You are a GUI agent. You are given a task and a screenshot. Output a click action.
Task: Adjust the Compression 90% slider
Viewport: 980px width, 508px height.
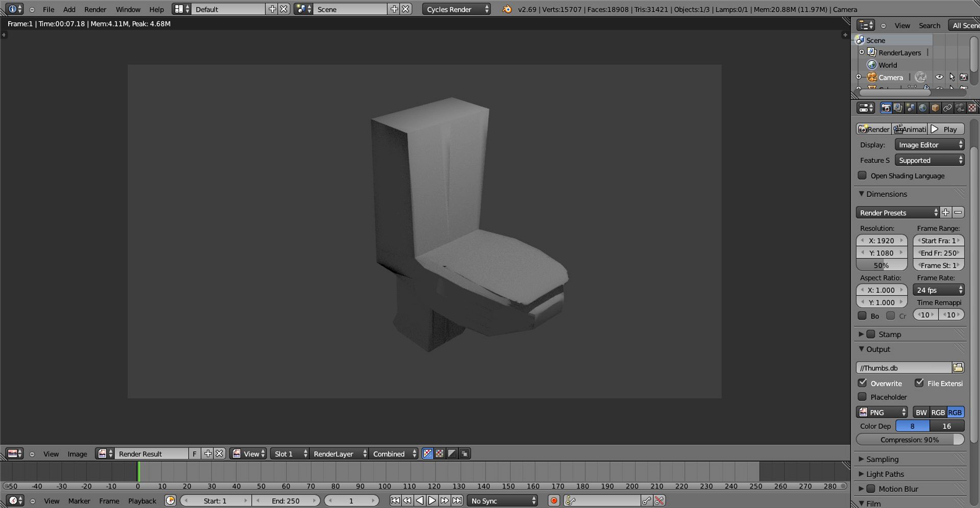coord(910,439)
